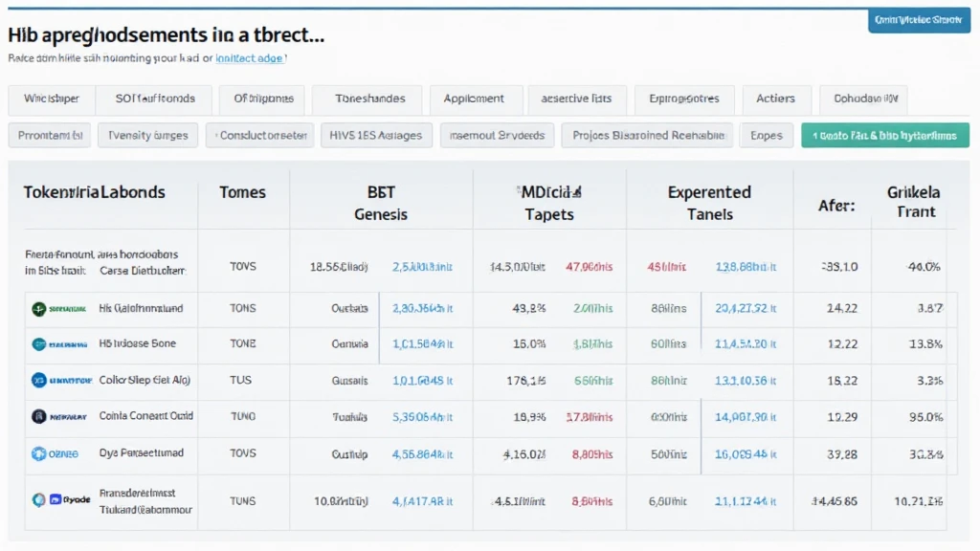Switch to the Appliement tab
This screenshot has width=980, height=551.
point(474,99)
